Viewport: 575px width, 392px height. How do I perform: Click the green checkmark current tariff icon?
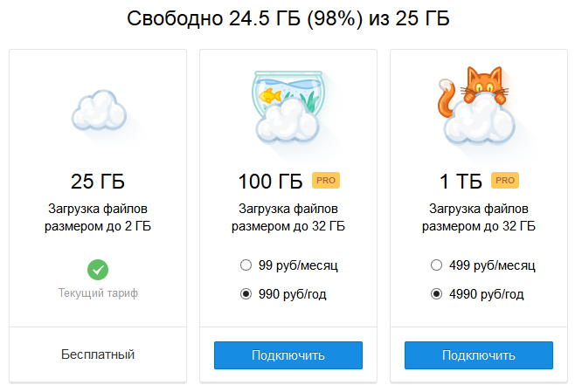98,269
